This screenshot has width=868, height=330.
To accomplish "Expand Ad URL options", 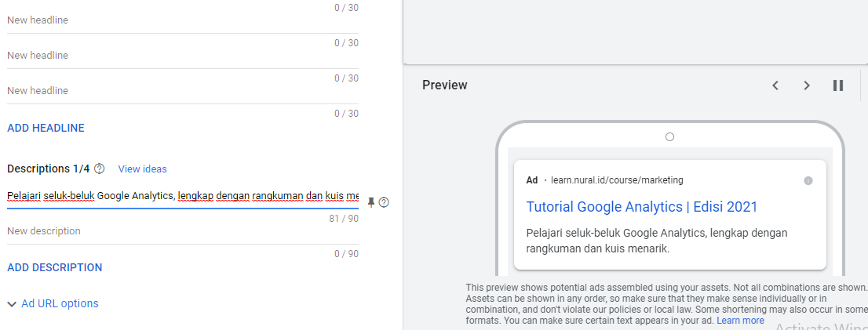I will coord(53,303).
